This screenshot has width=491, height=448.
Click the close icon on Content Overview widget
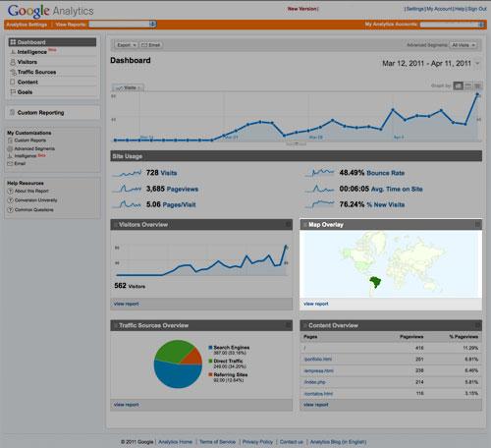[478, 325]
